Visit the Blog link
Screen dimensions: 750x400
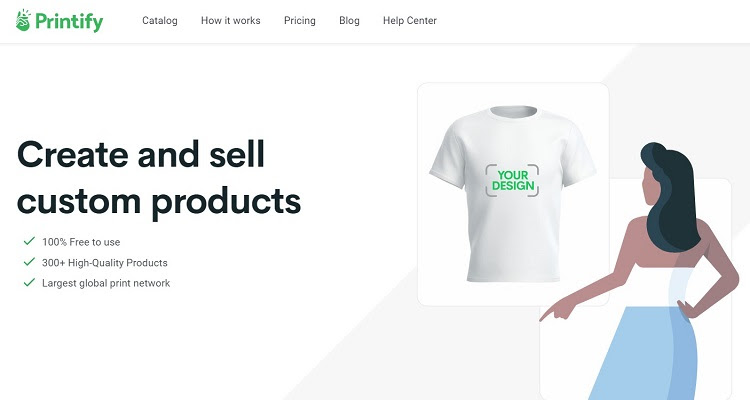[x=349, y=21]
